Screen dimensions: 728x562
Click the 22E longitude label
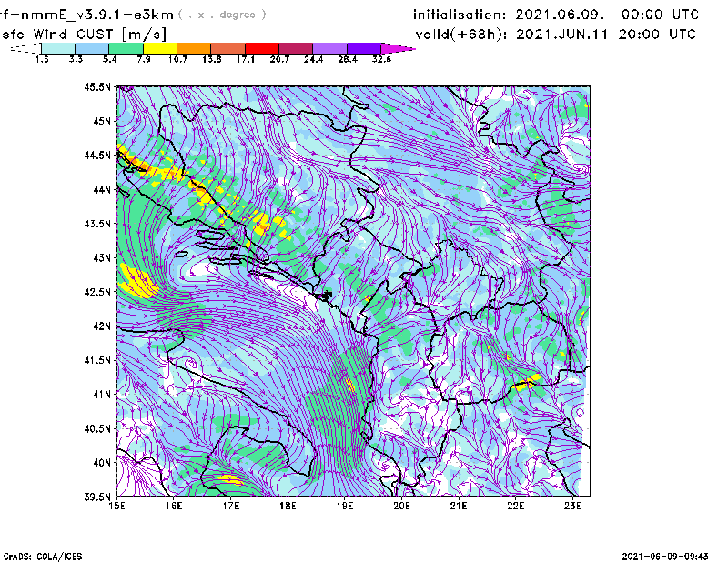515,506
